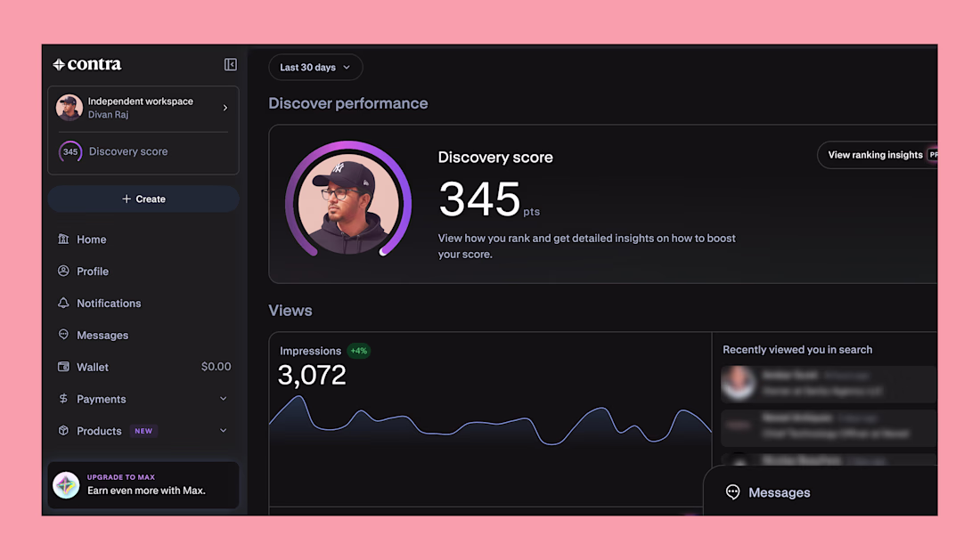Screen dimensions: 980x560
Task: Open the Profile menu item
Action: [93, 272]
